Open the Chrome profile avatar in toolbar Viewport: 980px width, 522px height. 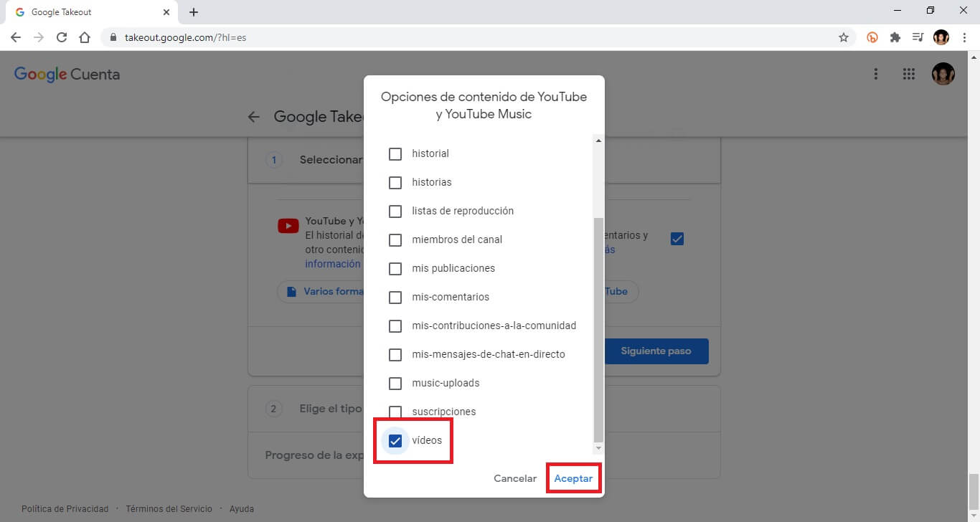941,37
